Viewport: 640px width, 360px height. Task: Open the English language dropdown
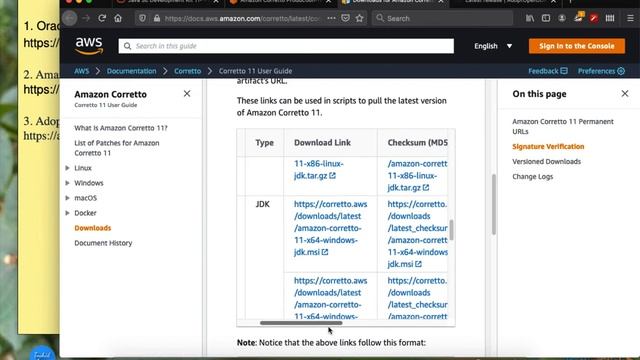(x=493, y=46)
